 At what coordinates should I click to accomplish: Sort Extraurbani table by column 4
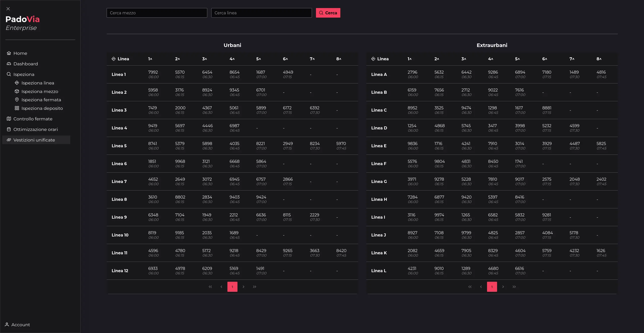coord(491,59)
